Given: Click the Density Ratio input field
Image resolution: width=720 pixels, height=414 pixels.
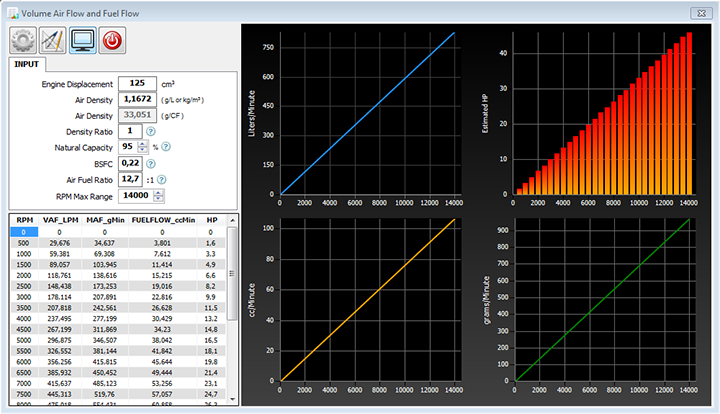Looking at the screenshot, I should click(x=130, y=131).
